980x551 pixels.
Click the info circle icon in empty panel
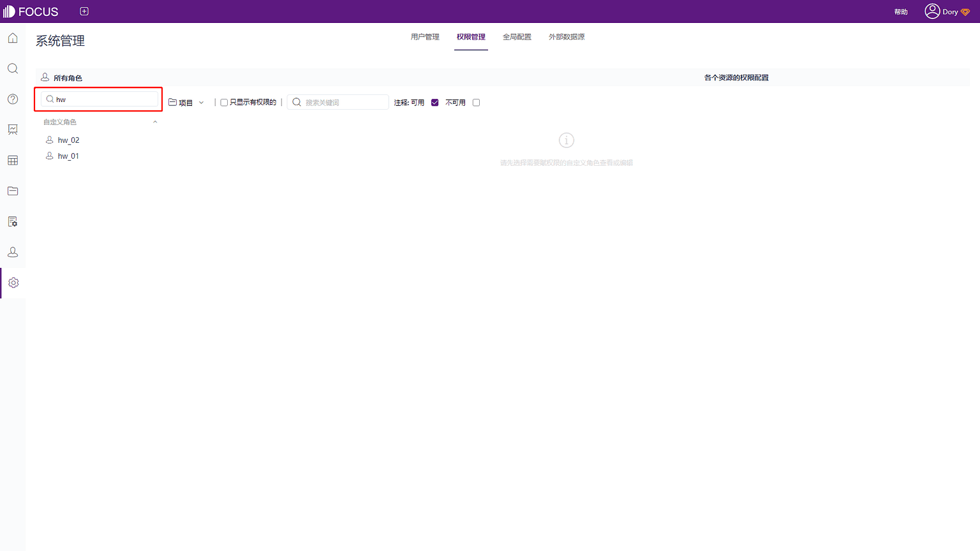(567, 140)
